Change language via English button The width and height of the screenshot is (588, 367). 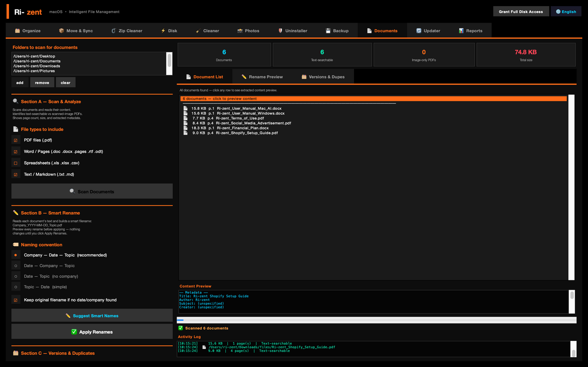(x=566, y=11)
